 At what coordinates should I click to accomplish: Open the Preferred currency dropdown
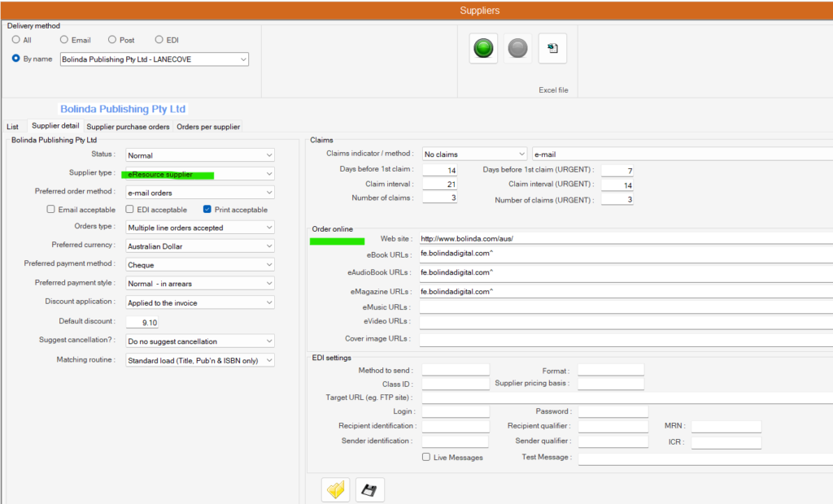pos(199,245)
